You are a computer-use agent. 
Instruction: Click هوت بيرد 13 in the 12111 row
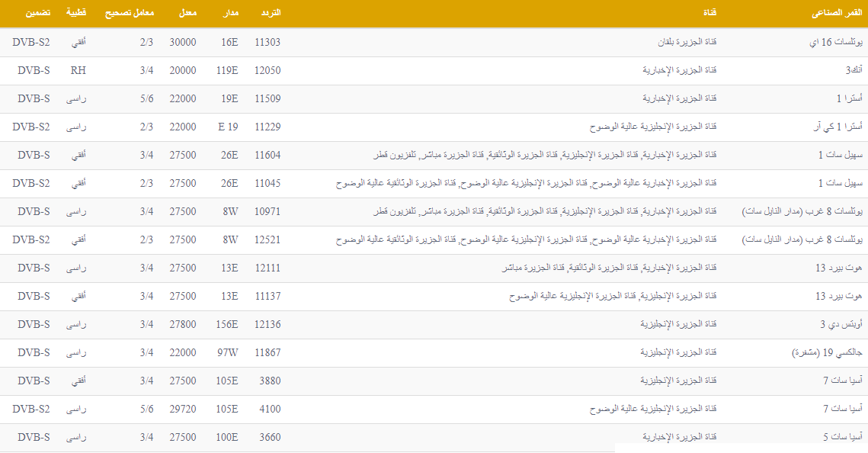(x=839, y=268)
